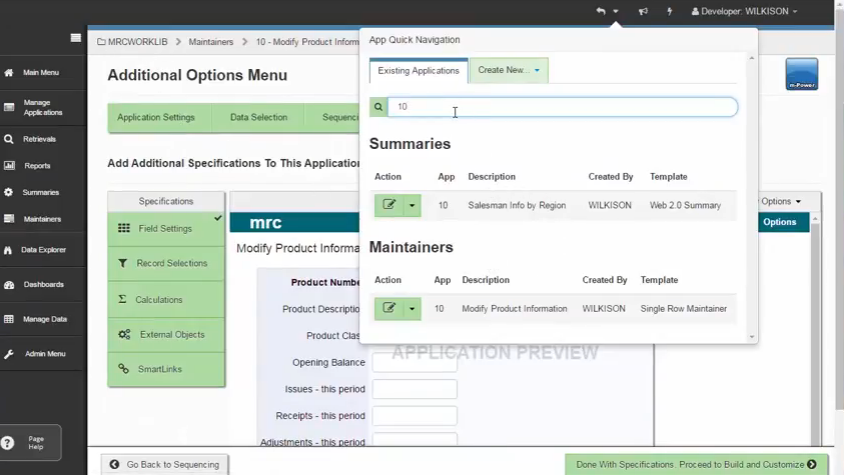Screen dimensions: 844x475
Task: Click 'Web 2.0 Summary' template cell
Action: point(685,205)
